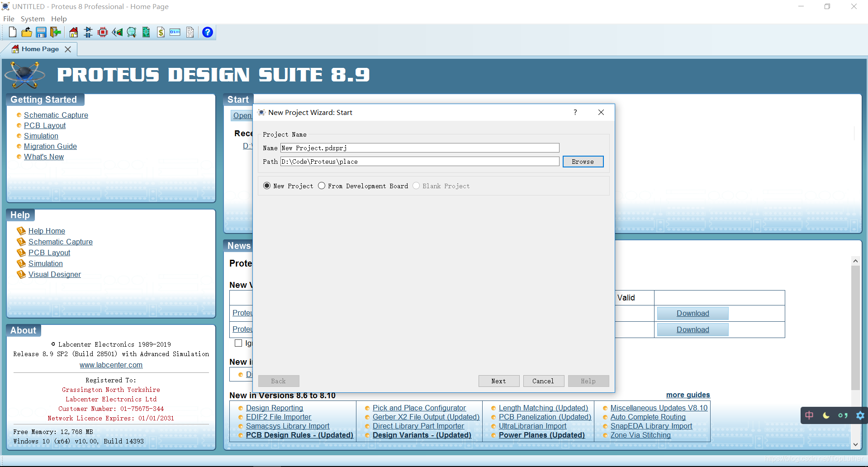This screenshot has width=868, height=467.
Task: Open the System menu
Action: point(33,19)
